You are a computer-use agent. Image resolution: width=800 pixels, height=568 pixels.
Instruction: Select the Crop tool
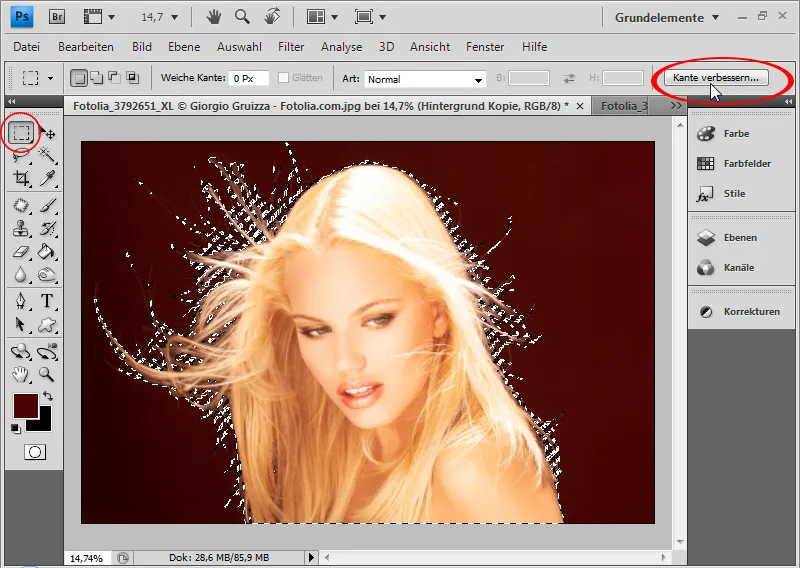(21, 178)
